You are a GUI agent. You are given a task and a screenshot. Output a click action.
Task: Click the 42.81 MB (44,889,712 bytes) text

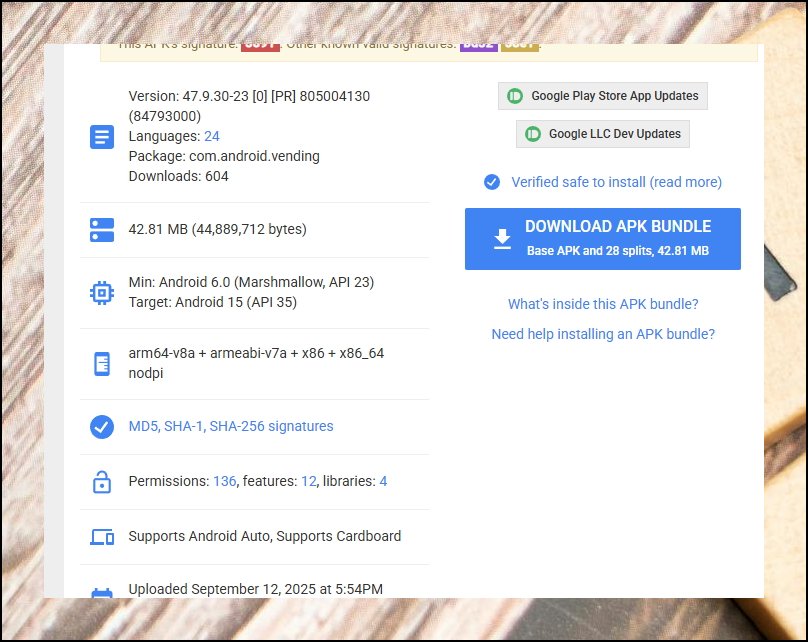tap(217, 229)
